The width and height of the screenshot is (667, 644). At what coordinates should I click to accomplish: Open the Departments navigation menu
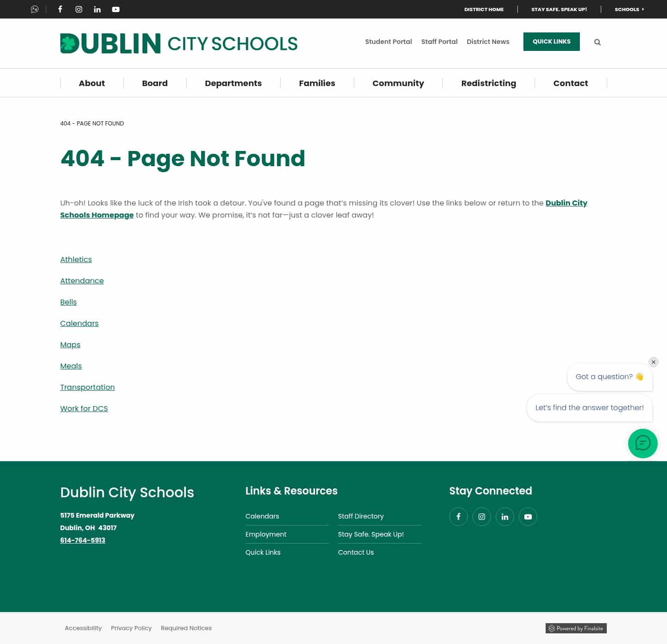[x=233, y=83]
